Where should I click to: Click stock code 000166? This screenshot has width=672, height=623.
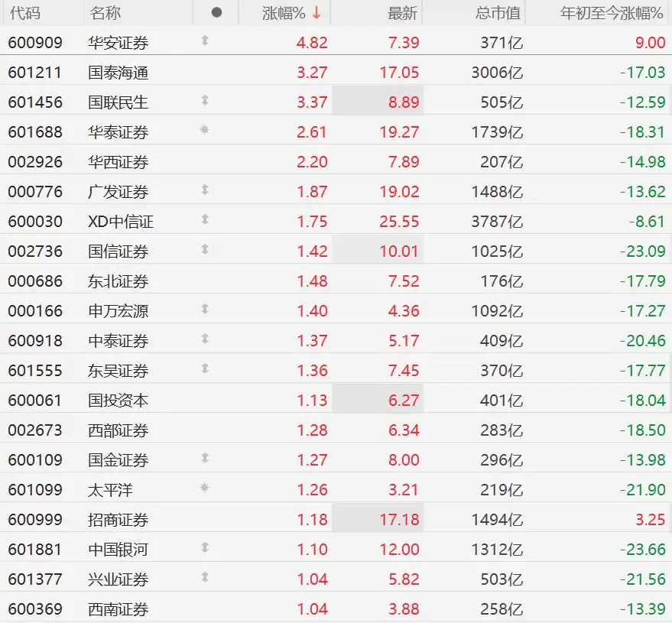pyautogui.click(x=35, y=310)
